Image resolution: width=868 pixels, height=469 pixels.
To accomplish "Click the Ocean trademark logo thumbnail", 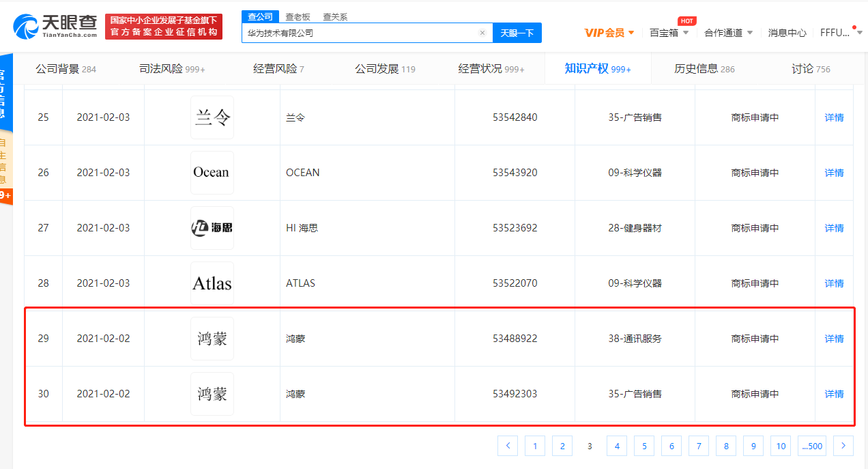I will [212, 172].
